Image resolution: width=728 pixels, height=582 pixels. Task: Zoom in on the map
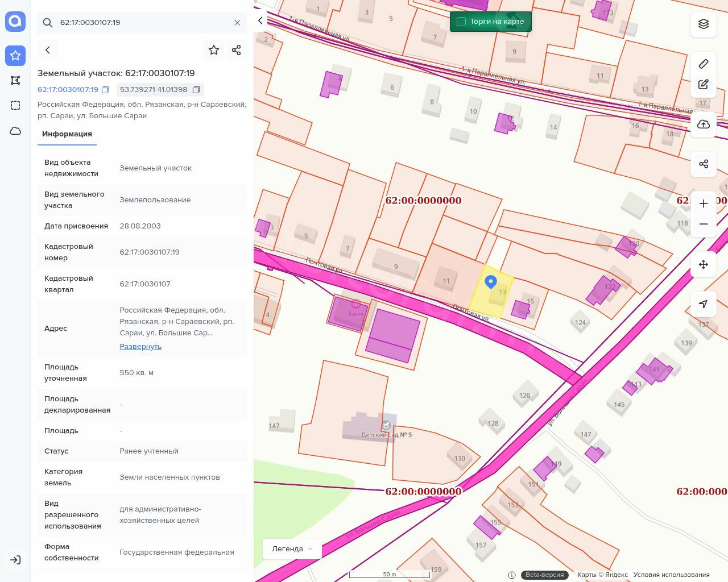704,203
